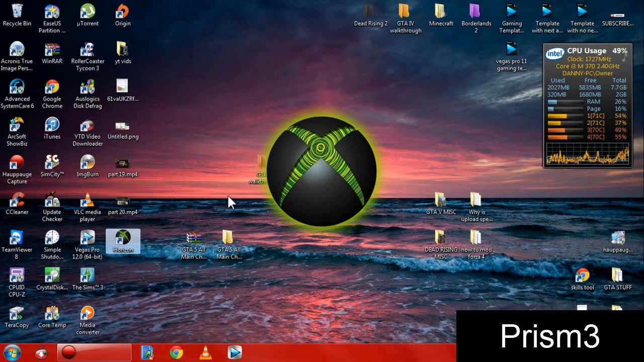The width and height of the screenshot is (644, 362).
Task: Select the CPUID CPU-Z icon
Action: coord(17,283)
